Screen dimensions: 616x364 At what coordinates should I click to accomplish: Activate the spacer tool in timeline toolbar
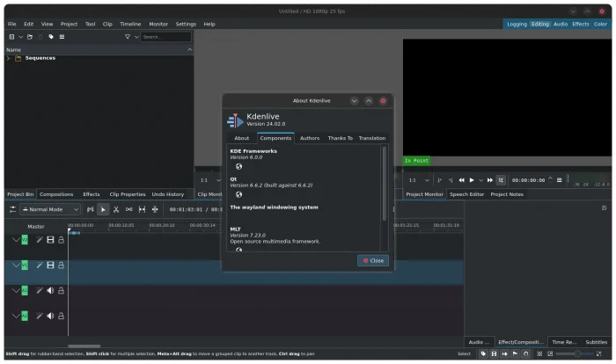[x=129, y=209]
